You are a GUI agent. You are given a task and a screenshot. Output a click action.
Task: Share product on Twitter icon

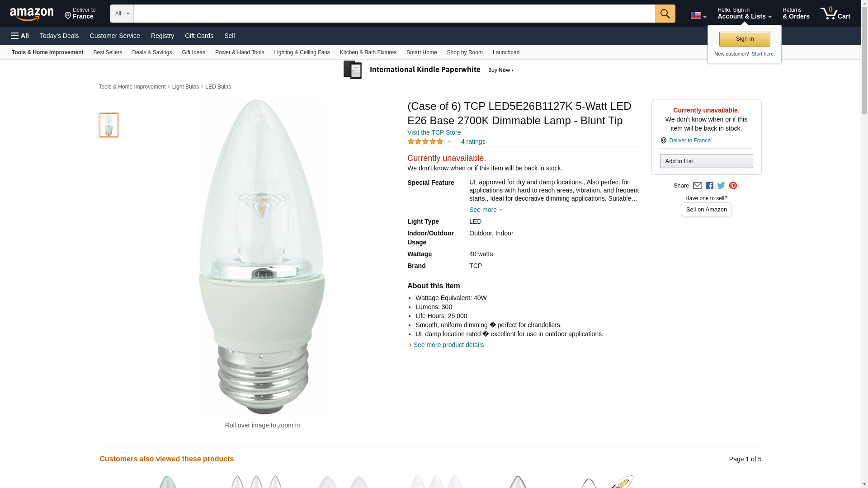click(x=721, y=186)
